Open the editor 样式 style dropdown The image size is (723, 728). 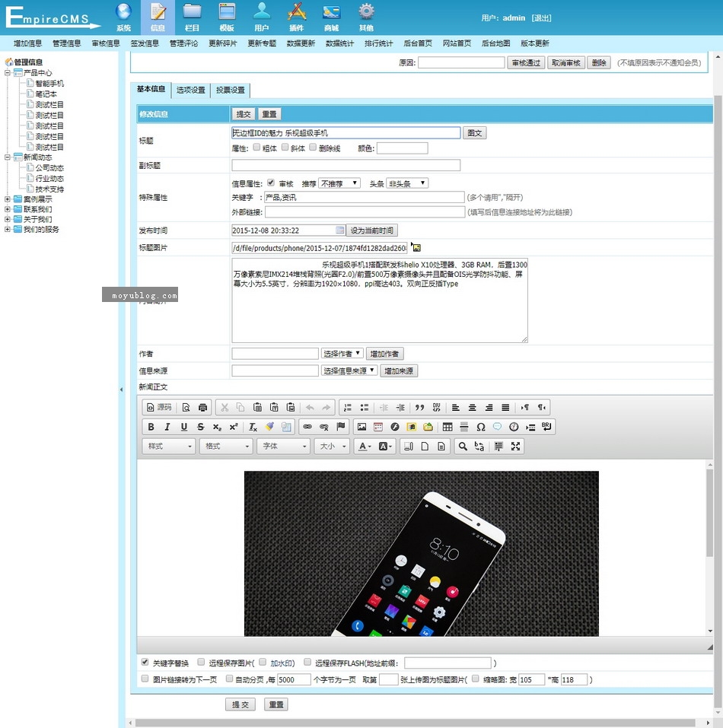pyautogui.click(x=168, y=447)
